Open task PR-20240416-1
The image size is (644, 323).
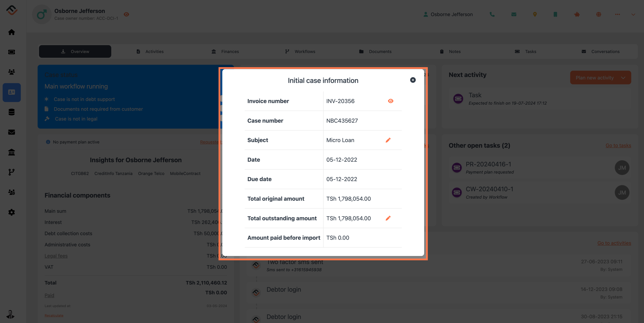(540, 168)
